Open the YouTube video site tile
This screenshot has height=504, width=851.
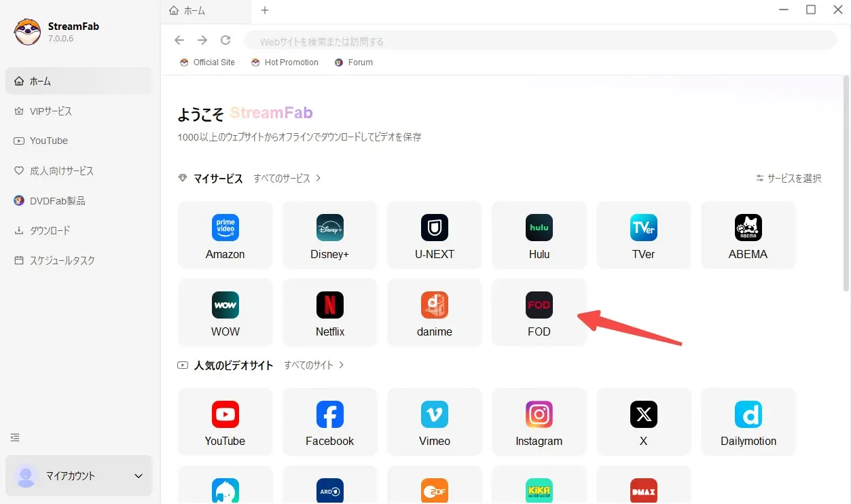pos(225,422)
